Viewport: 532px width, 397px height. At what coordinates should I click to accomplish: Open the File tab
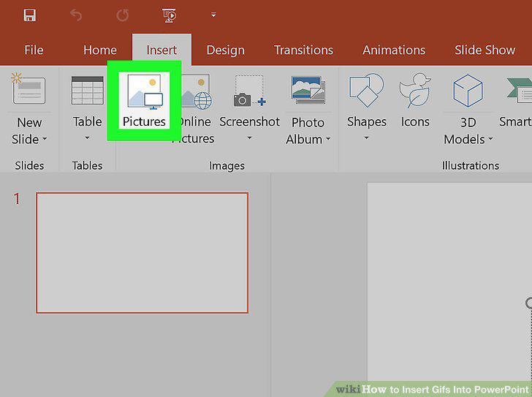tap(34, 50)
